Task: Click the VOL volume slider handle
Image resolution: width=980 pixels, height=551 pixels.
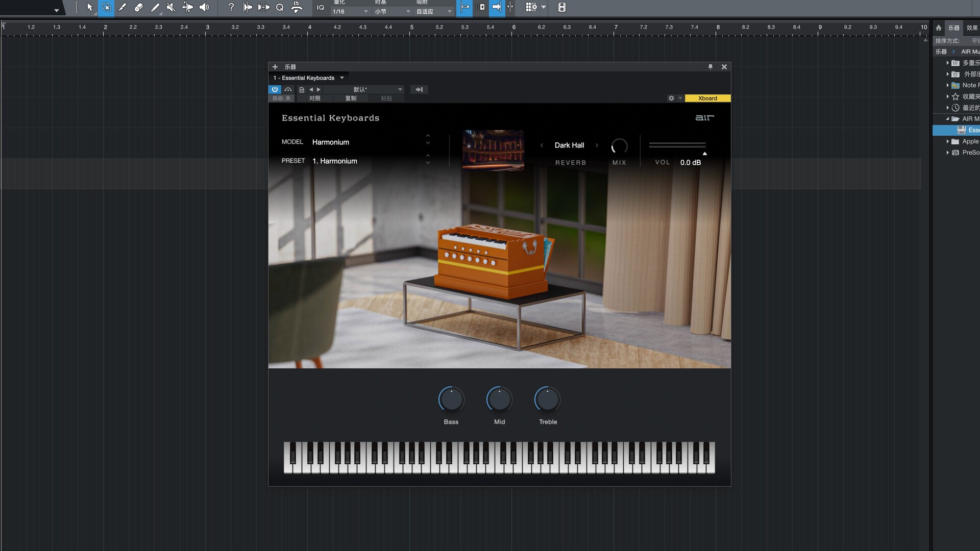Action: coord(704,153)
